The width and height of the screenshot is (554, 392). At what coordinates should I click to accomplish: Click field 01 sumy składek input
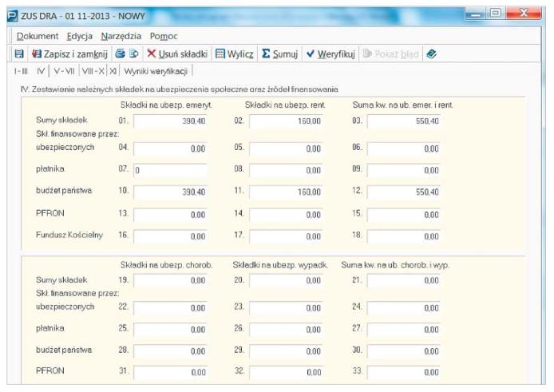pos(170,121)
